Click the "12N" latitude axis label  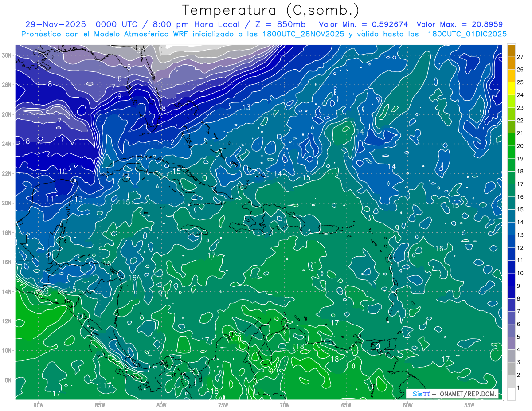(x=8, y=321)
